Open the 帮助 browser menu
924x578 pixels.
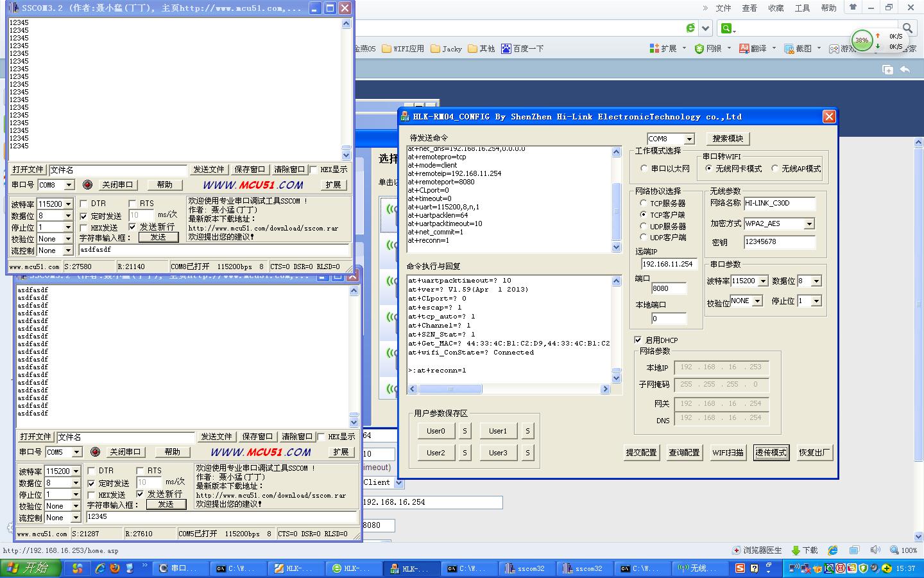click(828, 8)
